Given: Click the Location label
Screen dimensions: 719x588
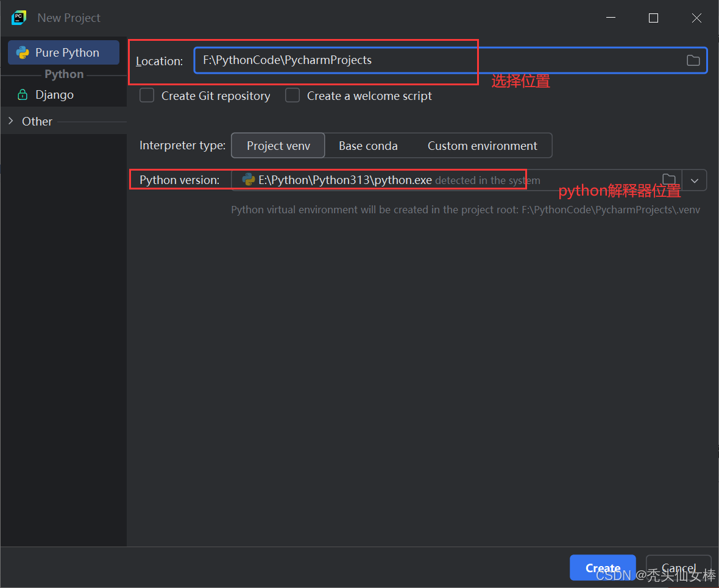Looking at the screenshot, I should [x=159, y=61].
